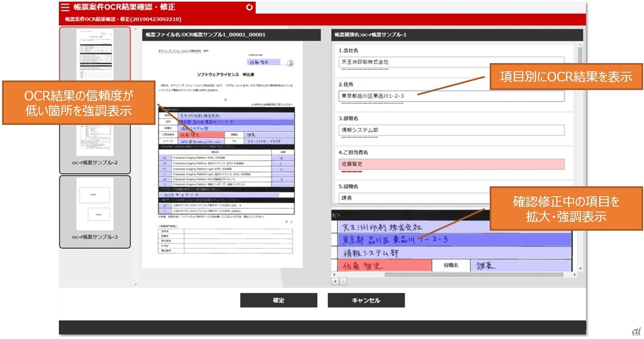Click the dark-blue address row in the form preview

[x=236, y=122]
